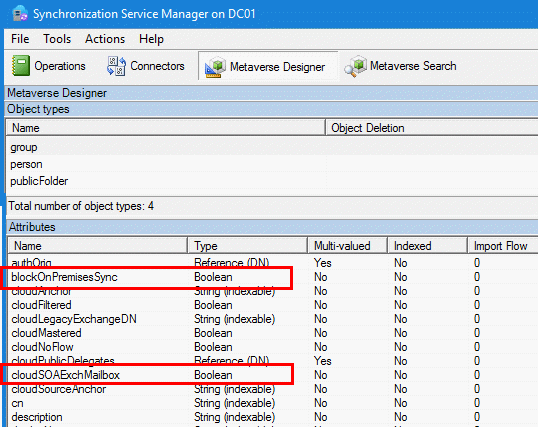Click String (indexable) type of cloudLegacyExchangeDN
Viewport: 538px width, 427px height.
tap(234, 319)
